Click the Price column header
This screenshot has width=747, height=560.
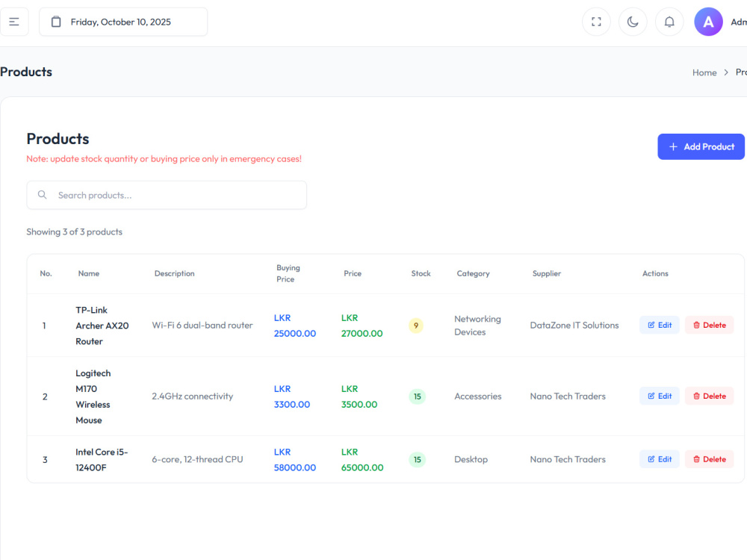tap(353, 273)
